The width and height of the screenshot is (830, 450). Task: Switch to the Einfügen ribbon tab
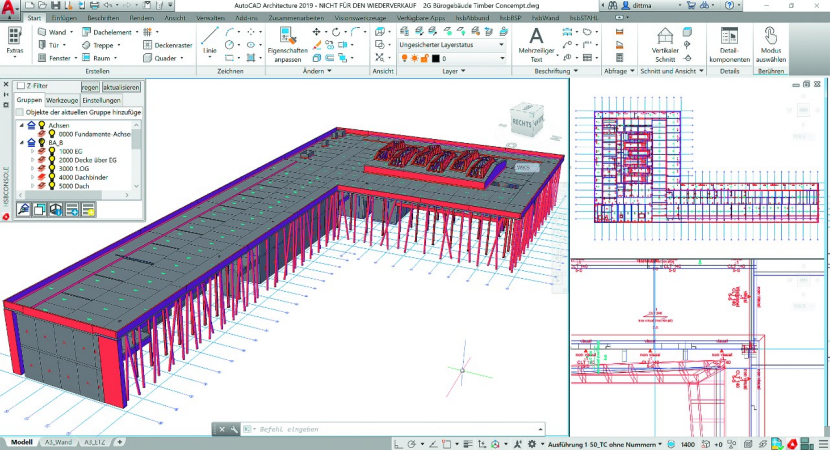click(x=65, y=18)
